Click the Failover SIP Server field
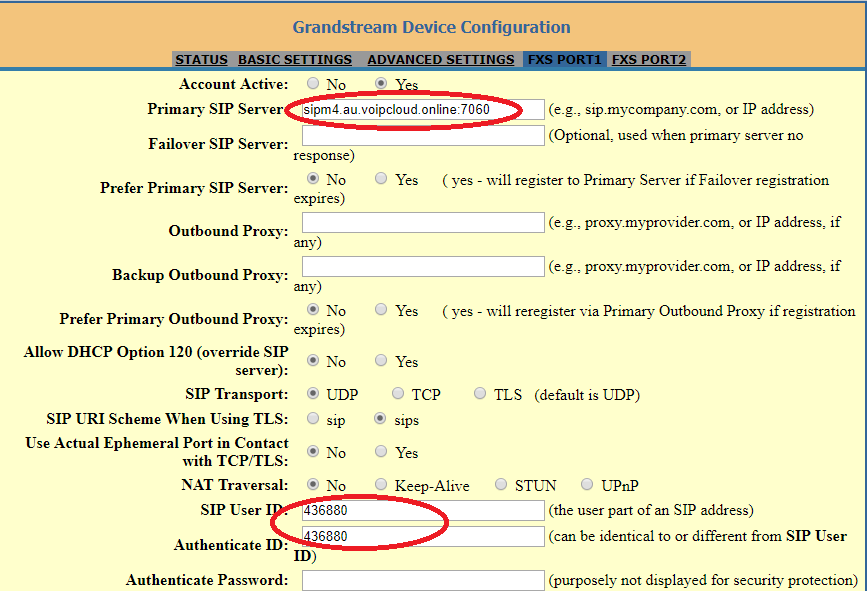This screenshot has width=867, height=591. coord(423,135)
